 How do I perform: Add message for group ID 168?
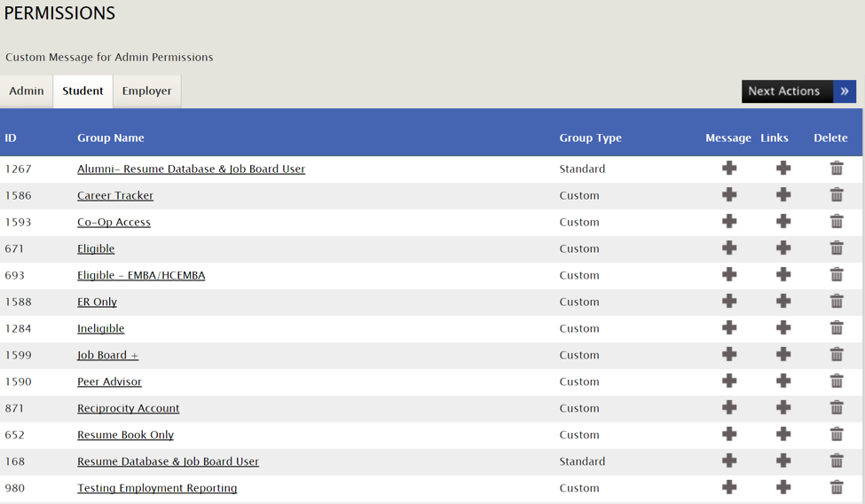729,461
